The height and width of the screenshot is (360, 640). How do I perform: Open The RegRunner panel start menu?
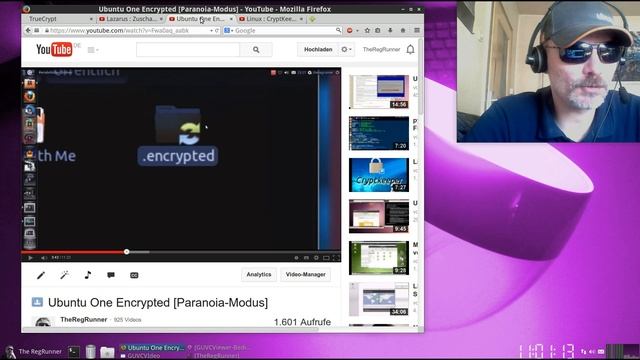click(x=33, y=351)
